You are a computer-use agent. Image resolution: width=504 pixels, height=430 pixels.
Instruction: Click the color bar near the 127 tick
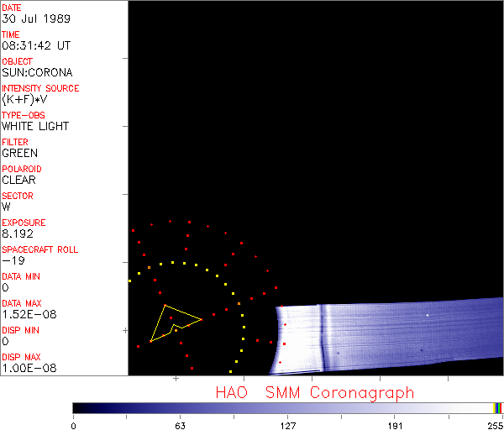[288, 407]
